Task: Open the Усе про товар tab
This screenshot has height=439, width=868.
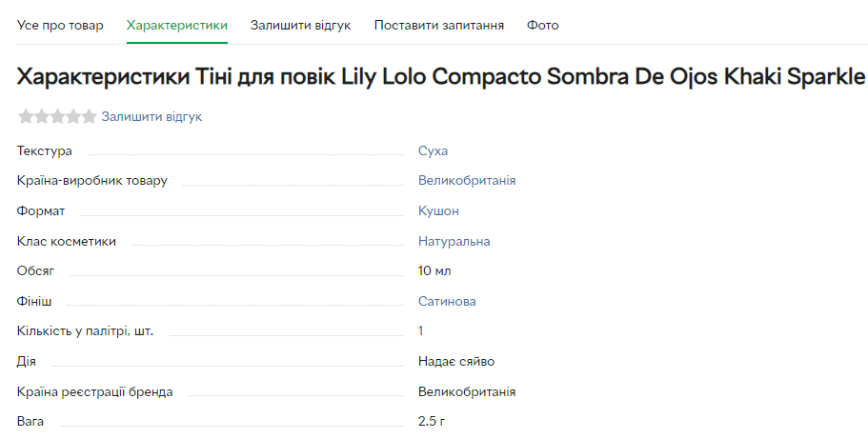Action: click(60, 25)
